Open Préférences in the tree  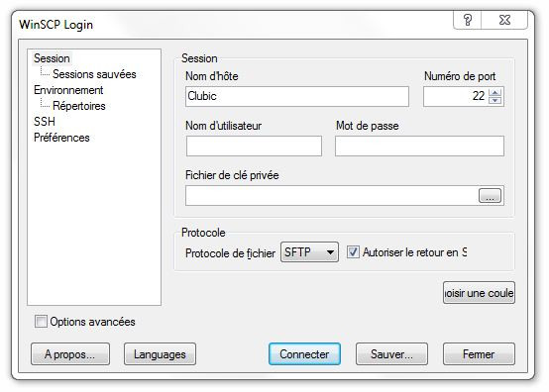click(61, 138)
